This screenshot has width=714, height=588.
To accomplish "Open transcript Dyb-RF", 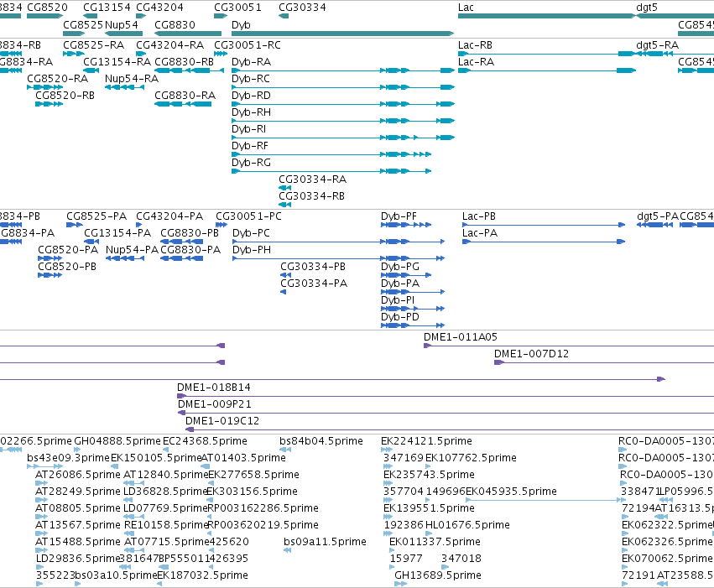I will 249,146.
